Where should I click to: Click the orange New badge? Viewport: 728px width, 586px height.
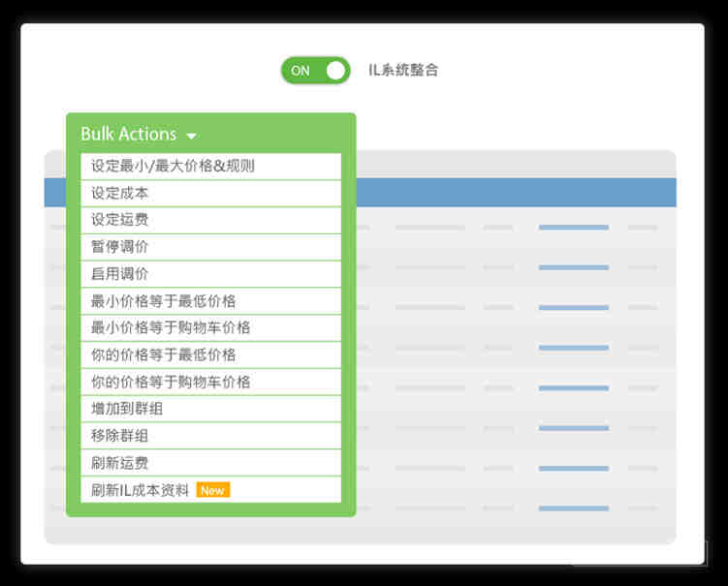tap(213, 490)
